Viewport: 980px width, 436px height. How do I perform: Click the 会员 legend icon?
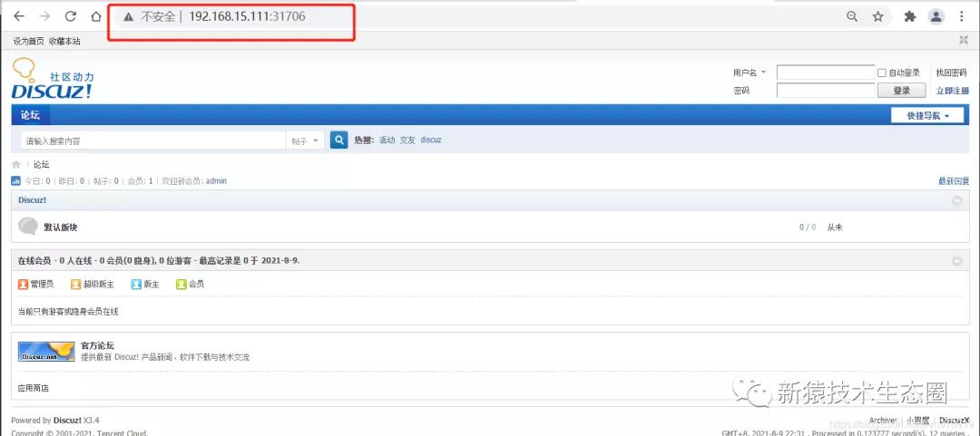[181, 285]
